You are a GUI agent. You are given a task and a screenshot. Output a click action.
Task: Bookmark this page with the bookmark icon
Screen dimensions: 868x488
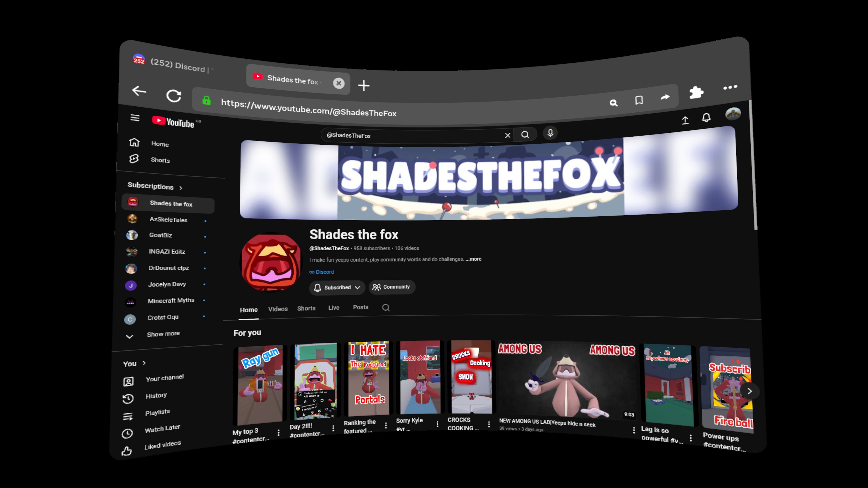(x=639, y=100)
